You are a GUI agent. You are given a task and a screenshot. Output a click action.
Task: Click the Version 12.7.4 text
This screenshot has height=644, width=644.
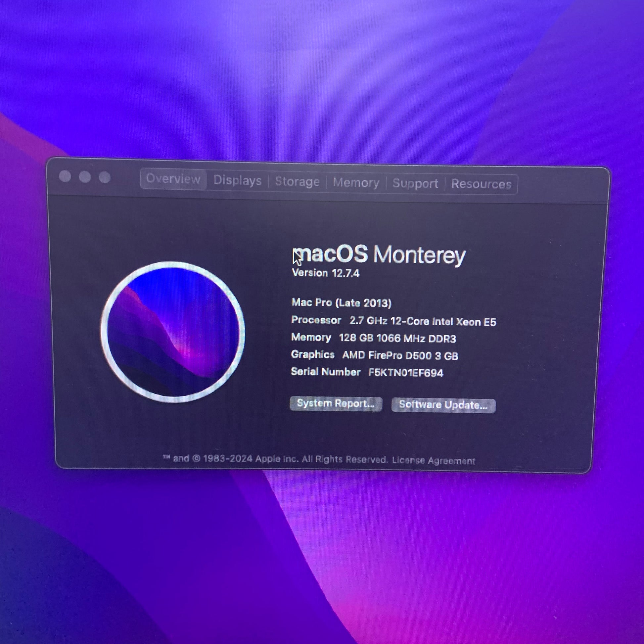point(325,273)
